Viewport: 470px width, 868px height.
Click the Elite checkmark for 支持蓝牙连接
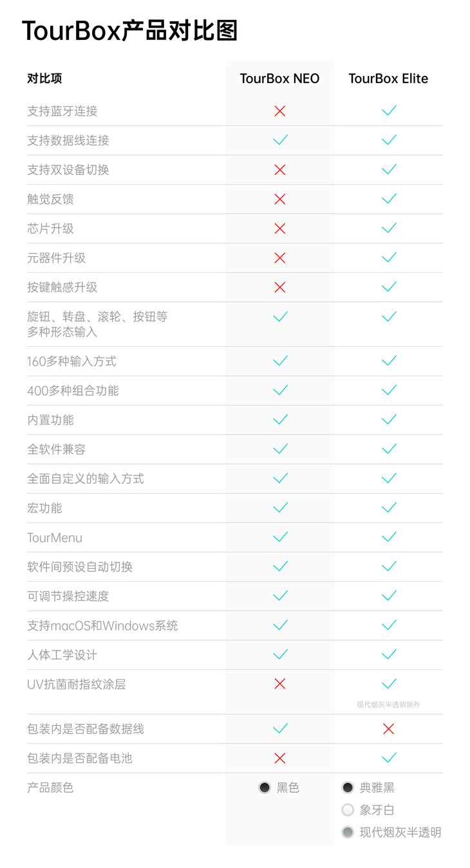(388, 111)
